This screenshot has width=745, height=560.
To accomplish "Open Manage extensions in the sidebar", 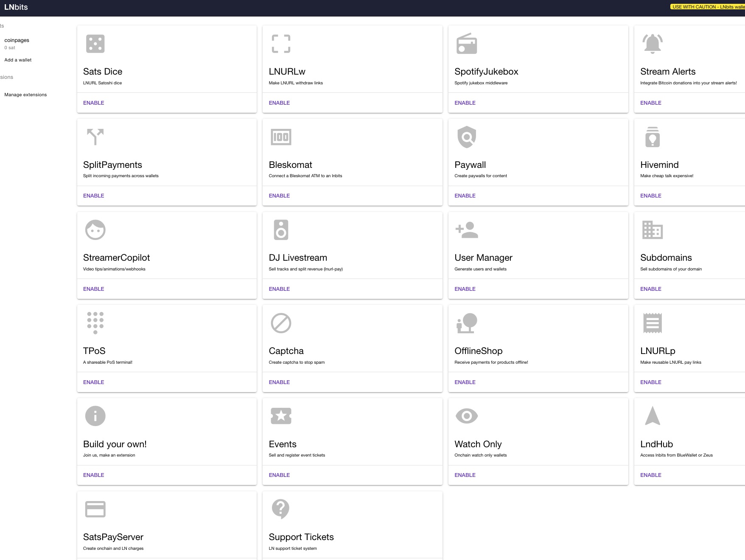I will tap(25, 95).
